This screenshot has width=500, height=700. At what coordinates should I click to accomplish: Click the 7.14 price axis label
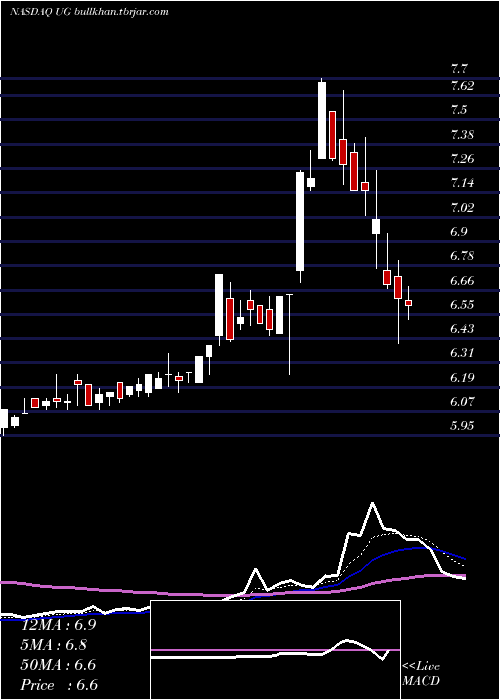click(x=462, y=183)
